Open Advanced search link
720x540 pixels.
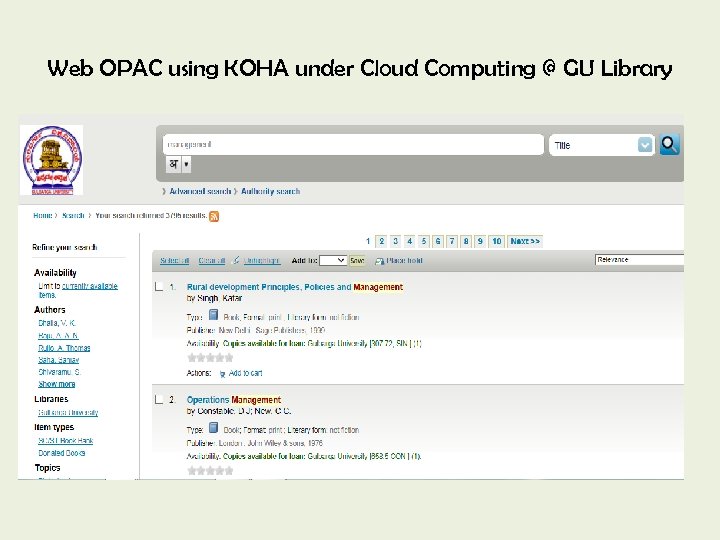[x=200, y=191]
